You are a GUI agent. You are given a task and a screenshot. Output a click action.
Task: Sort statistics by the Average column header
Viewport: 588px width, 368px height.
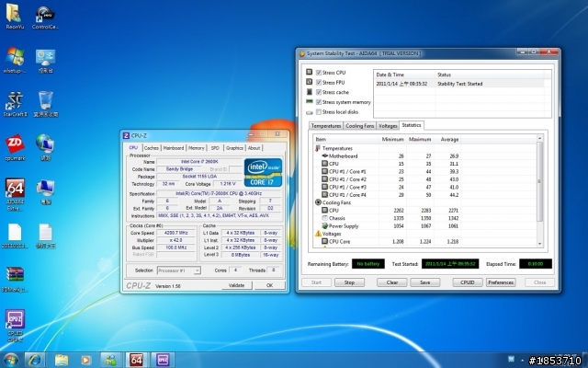coord(447,139)
